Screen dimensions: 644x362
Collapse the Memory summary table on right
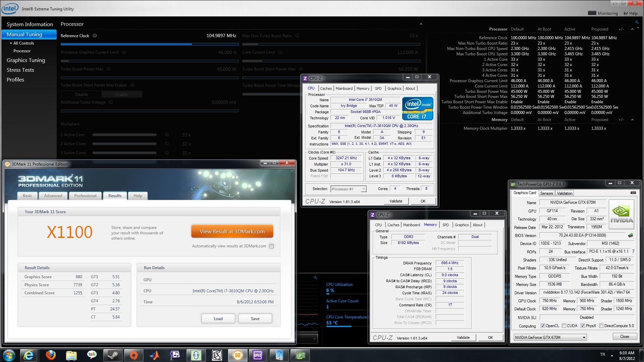(x=632, y=120)
